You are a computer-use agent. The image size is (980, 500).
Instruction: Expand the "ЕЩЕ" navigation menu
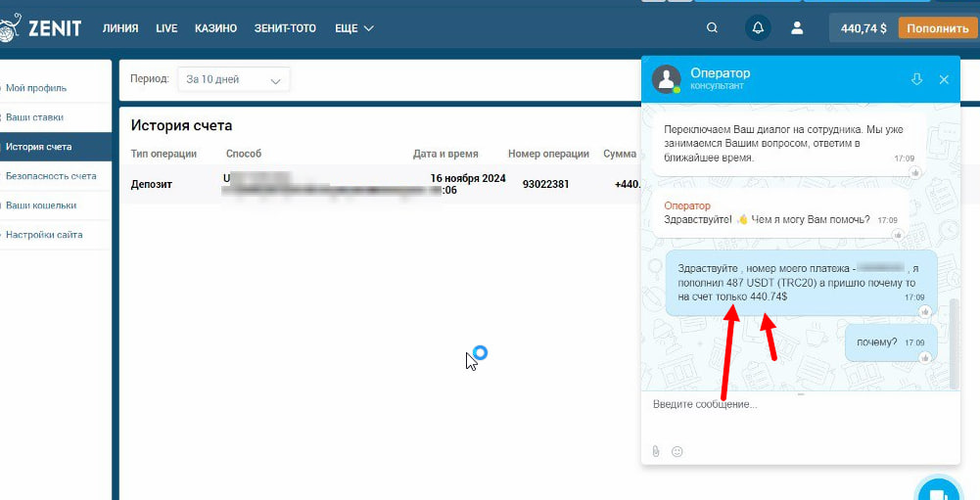[x=353, y=28]
